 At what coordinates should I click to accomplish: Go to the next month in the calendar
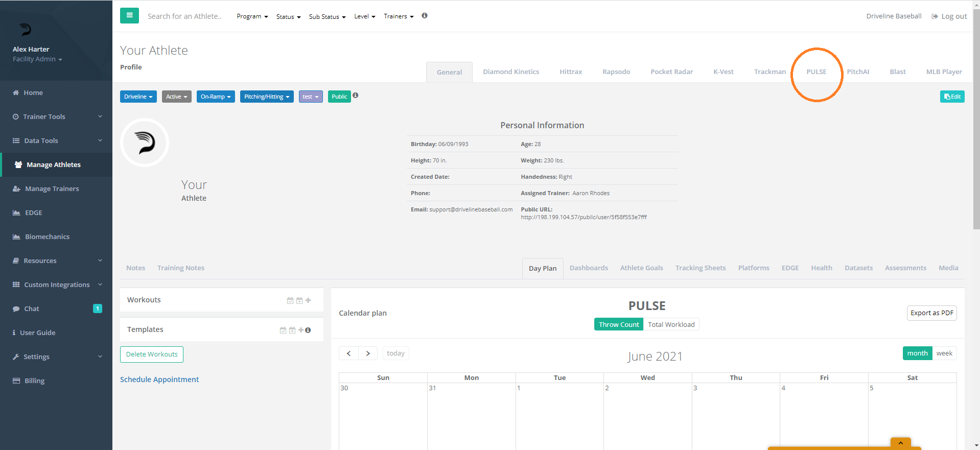pos(368,353)
